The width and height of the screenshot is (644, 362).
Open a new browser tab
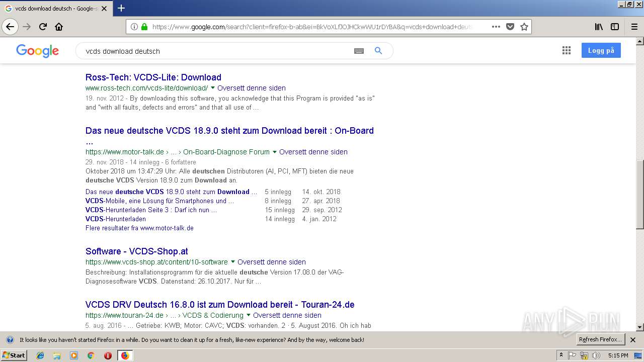tap(121, 8)
